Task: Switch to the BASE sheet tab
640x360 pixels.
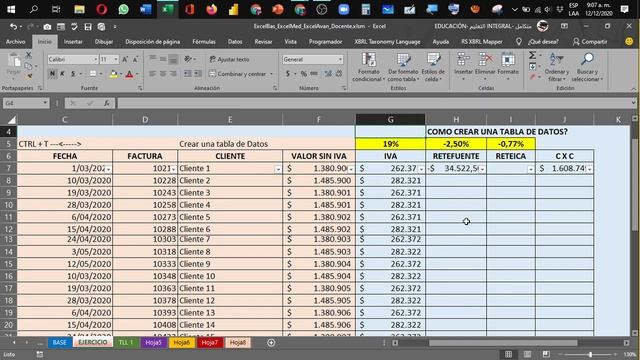Action: (x=60, y=343)
